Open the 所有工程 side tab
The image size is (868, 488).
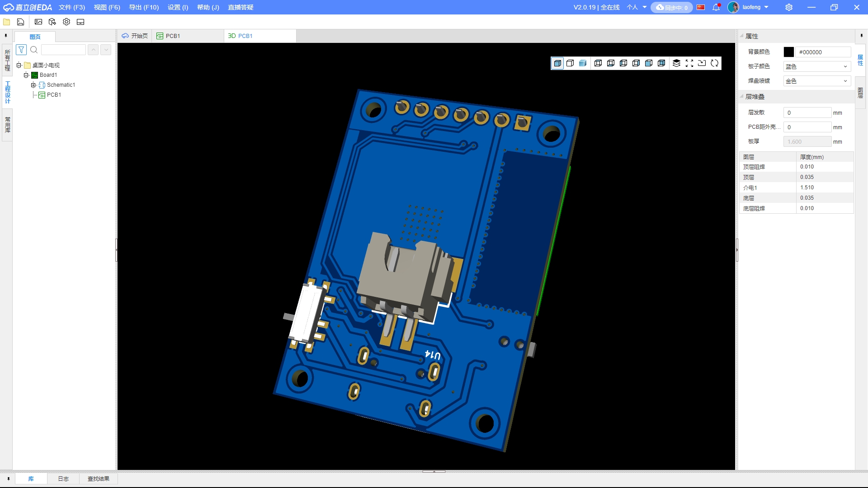[7, 61]
